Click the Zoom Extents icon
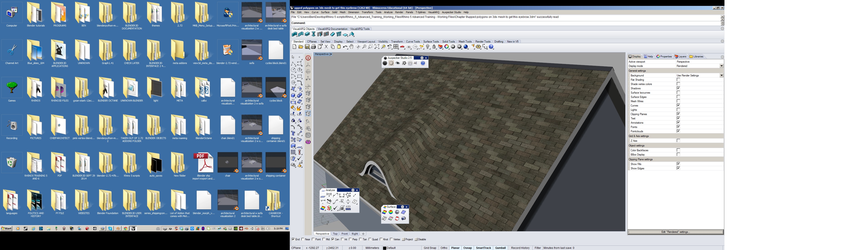 377,47
